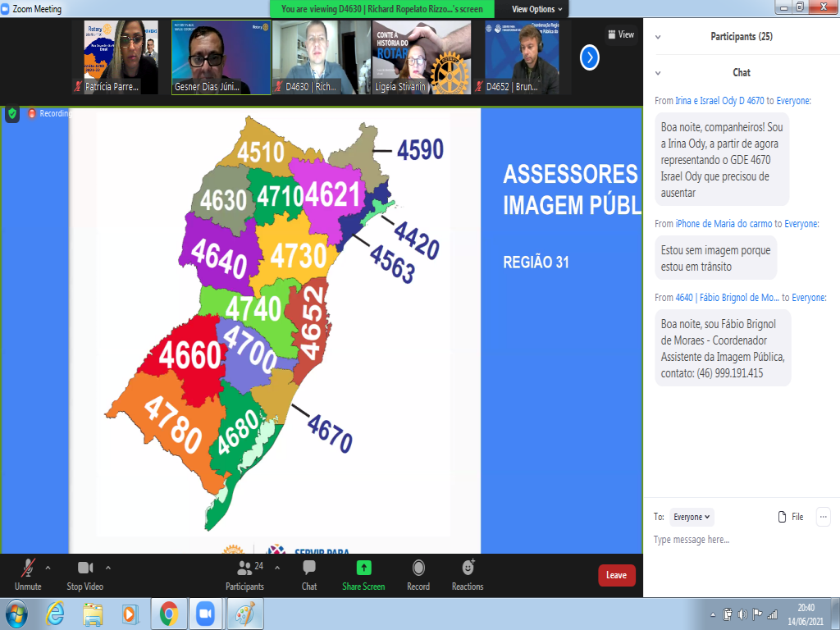Open chat more options ellipsis button
The height and width of the screenshot is (630, 840).
tap(823, 517)
